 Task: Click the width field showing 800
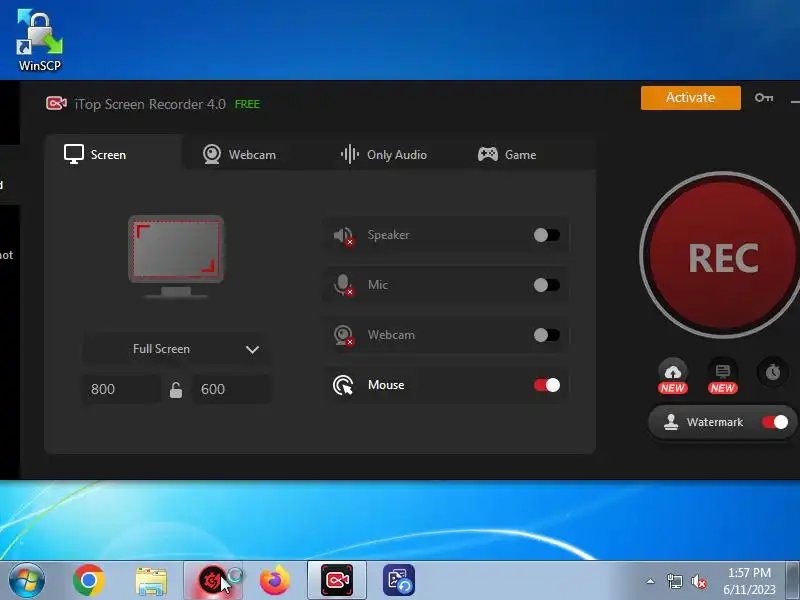coord(121,389)
